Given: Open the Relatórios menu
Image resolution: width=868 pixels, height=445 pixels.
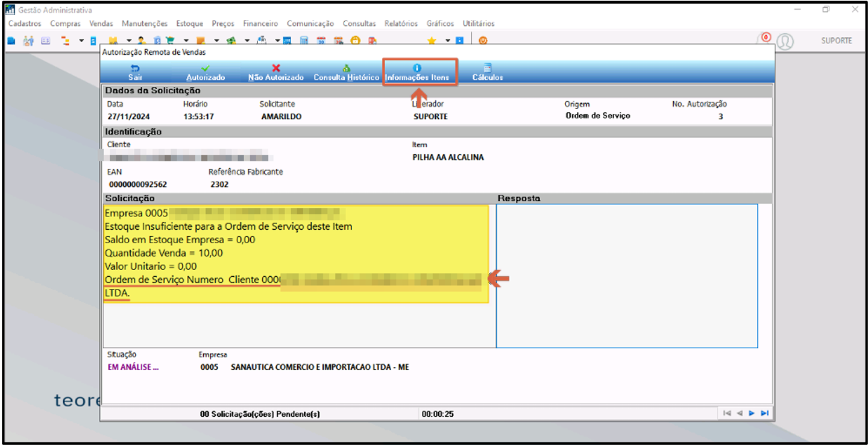Looking at the screenshot, I should click(x=401, y=24).
